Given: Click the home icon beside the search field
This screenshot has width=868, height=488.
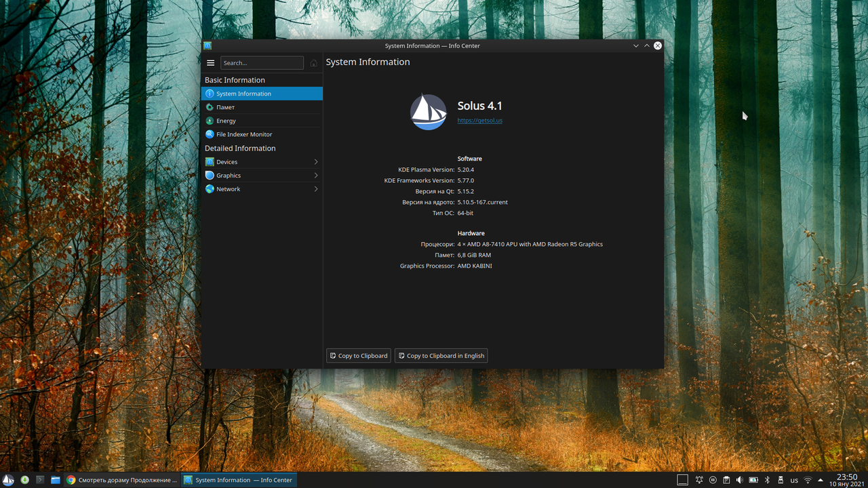Looking at the screenshot, I should click(313, 63).
